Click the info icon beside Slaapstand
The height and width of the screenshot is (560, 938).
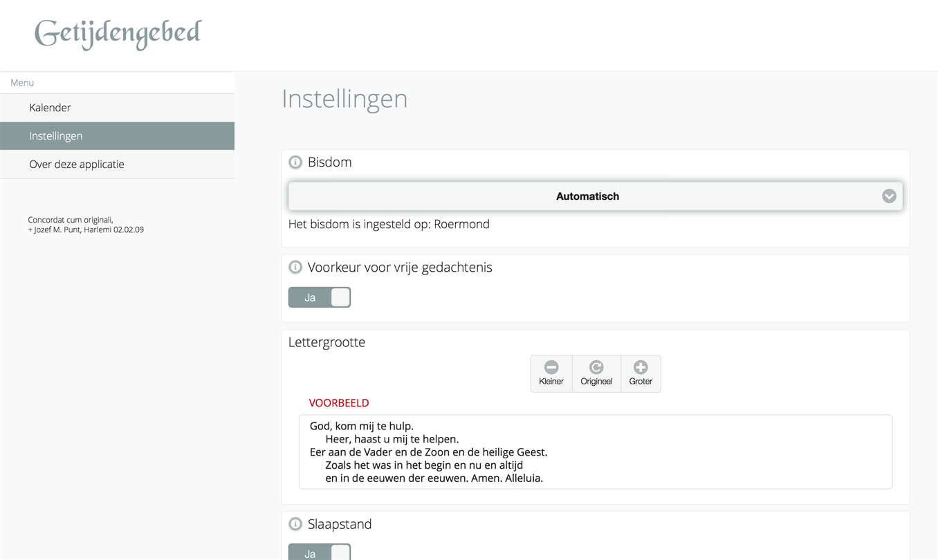pyautogui.click(x=295, y=525)
